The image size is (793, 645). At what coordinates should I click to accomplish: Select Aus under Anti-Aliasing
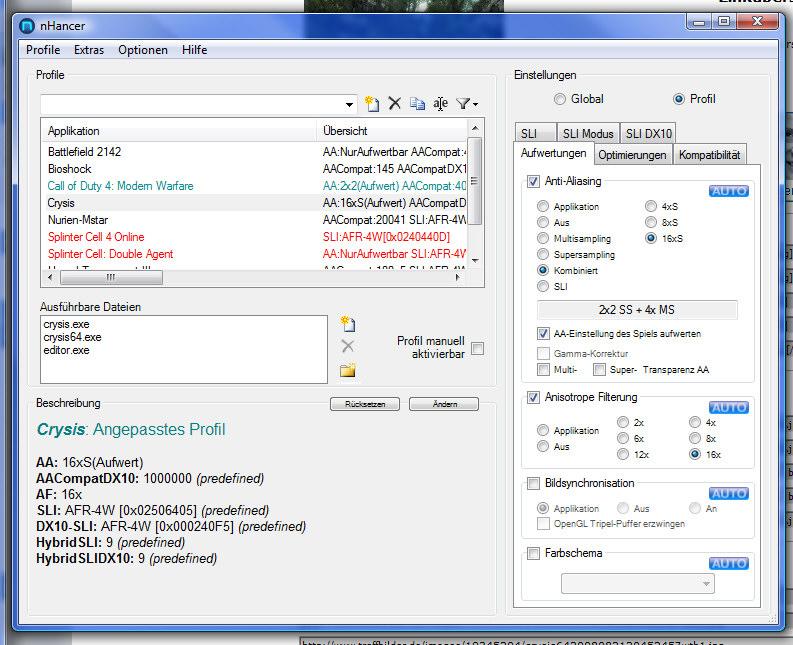[543, 222]
